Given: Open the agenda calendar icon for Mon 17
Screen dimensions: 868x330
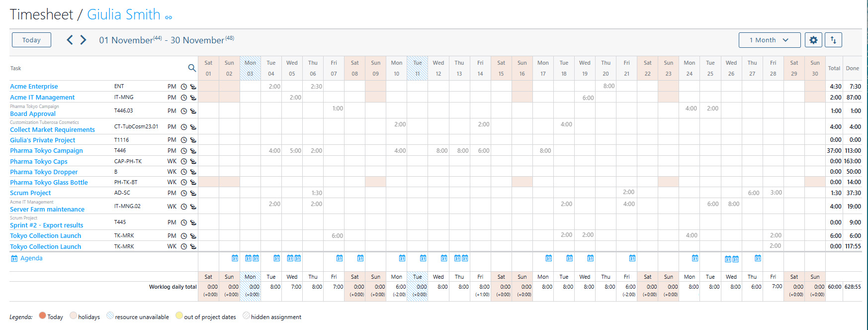Looking at the screenshot, I should 548,258.
